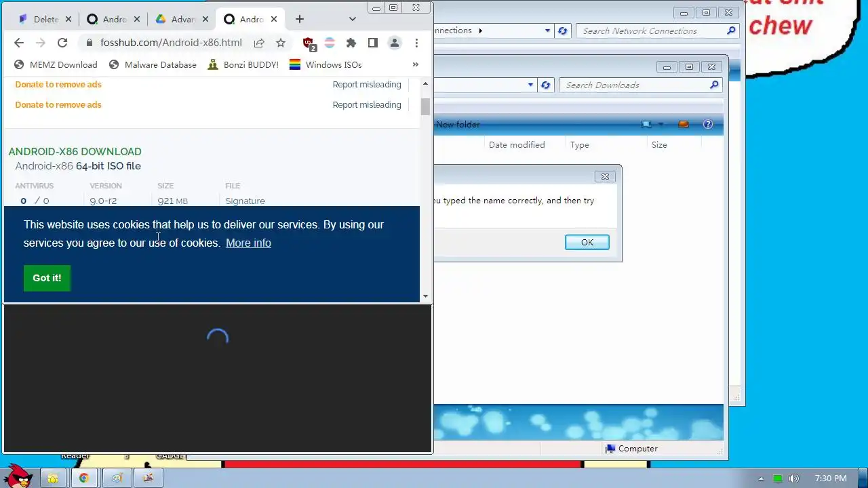Image resolution: width=868 pixels, height=488 pixels.
Task: Click page scrollbar up arrow
Action: point(425,83)
